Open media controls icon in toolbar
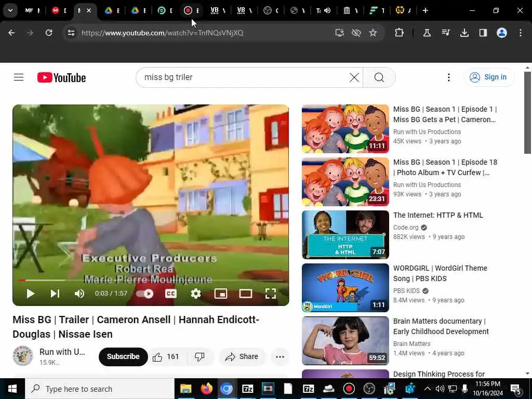This screenshot has height=399, width=532. [445, 33]
